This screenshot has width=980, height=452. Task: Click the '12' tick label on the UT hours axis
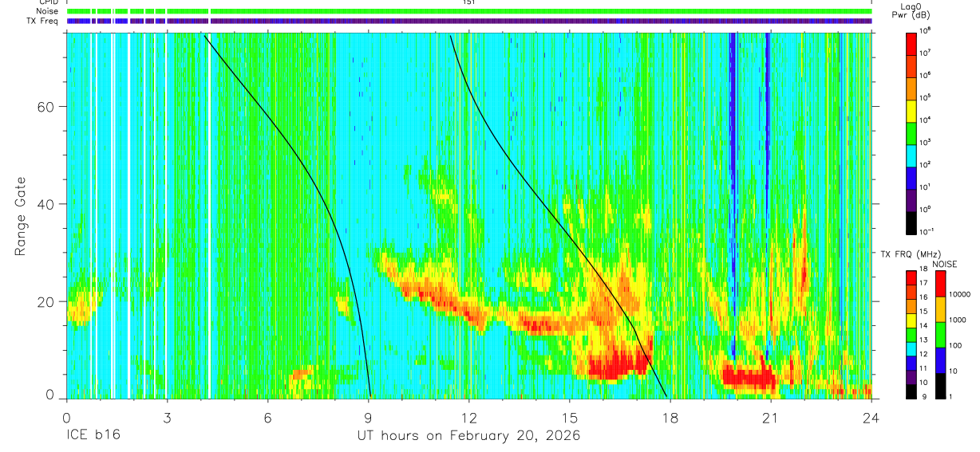[x=469, y=417]
